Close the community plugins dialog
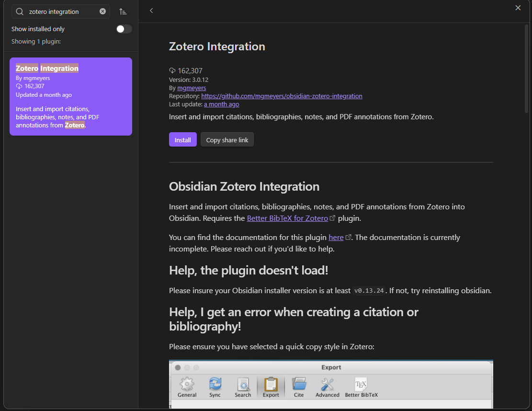This screenshot has height=411, width=532. (x=518, y=8)
